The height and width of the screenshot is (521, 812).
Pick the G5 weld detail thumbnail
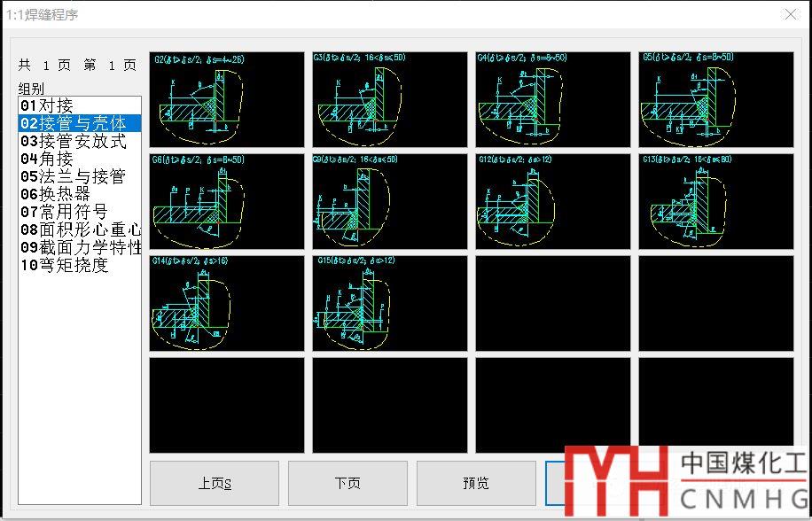[715, 99]
